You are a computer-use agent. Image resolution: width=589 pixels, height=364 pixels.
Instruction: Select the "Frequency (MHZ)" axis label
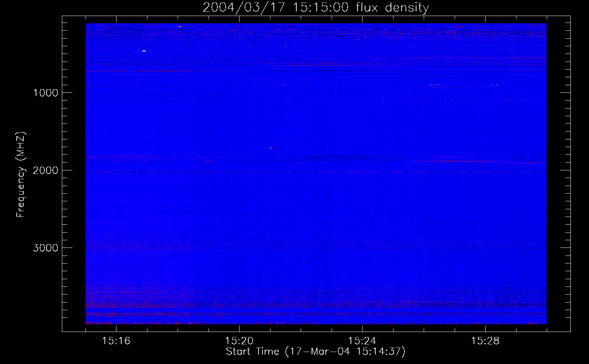[x=21, y=175]
